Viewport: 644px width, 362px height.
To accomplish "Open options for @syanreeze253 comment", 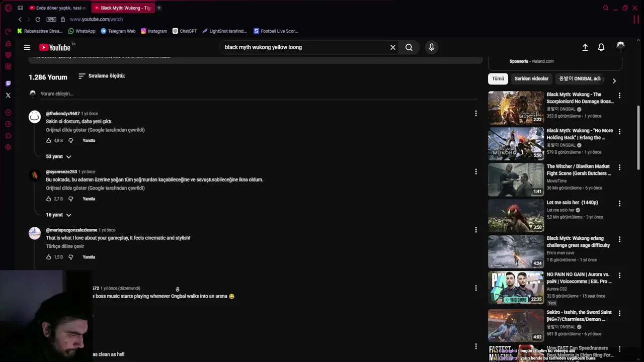I will 476,172.
